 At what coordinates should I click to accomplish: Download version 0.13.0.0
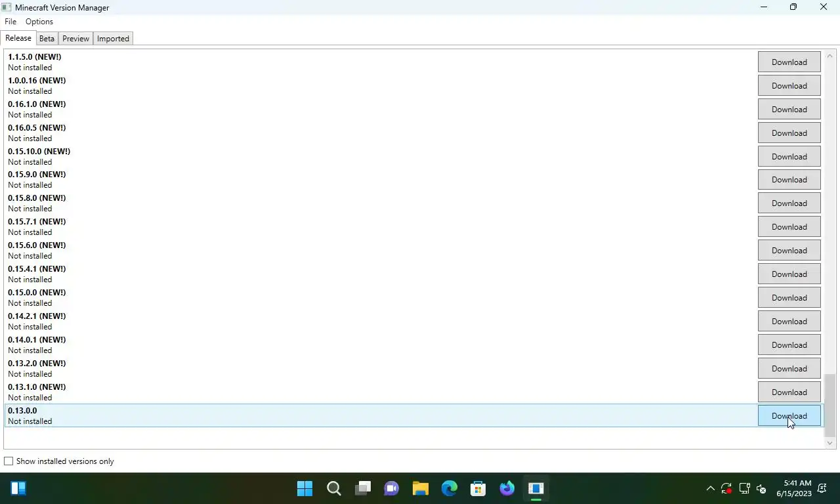(x=789, y=415)
